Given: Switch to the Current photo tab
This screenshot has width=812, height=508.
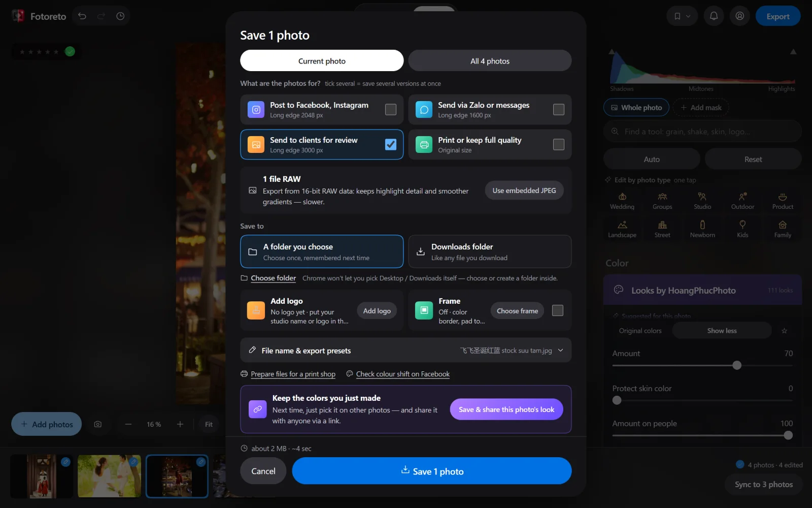Looking at the screenshot, I should pyautogui.click(x=322, y=61).
